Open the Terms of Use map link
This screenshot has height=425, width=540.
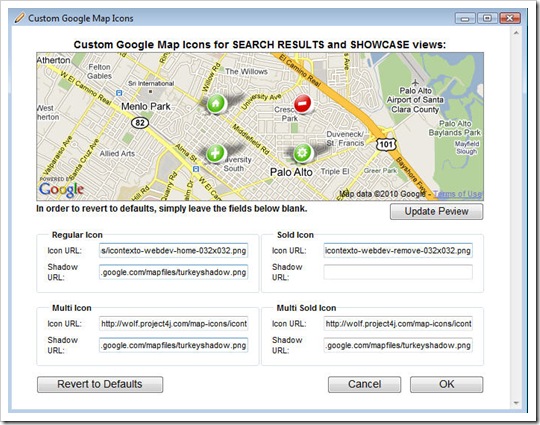[457, 194]
